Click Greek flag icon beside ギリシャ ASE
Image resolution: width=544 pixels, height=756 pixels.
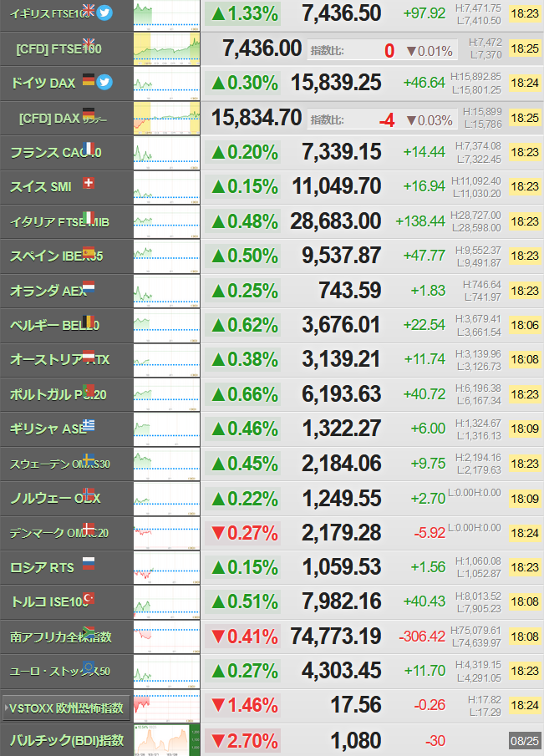[89, 424]
